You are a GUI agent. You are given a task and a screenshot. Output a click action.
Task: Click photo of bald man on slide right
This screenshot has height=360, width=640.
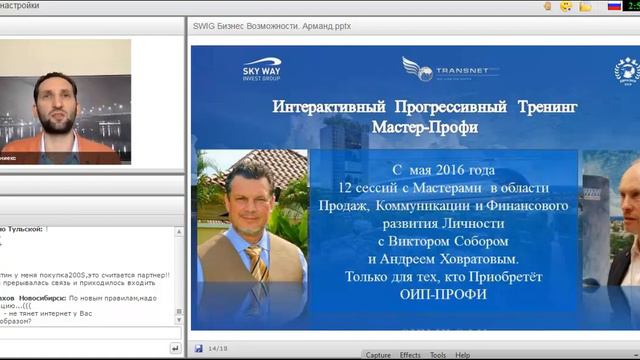(611, 218)
